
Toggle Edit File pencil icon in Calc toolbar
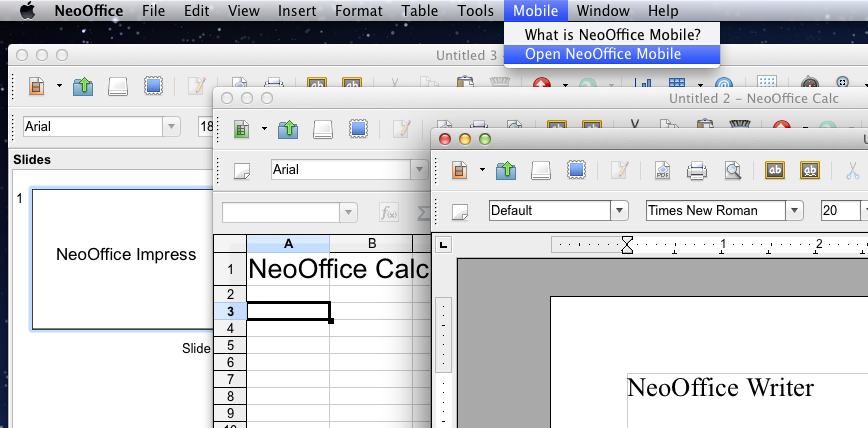coord(402,129)
